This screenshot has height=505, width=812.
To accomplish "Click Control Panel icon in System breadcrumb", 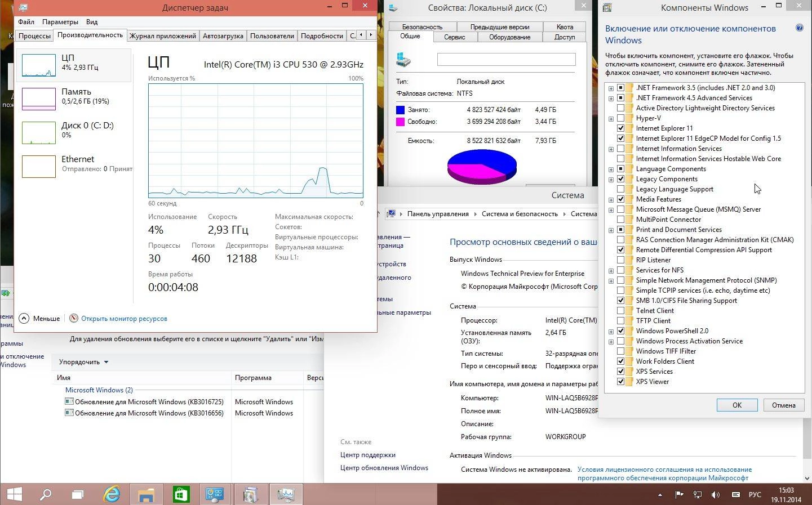I will (x=391, y=213).
